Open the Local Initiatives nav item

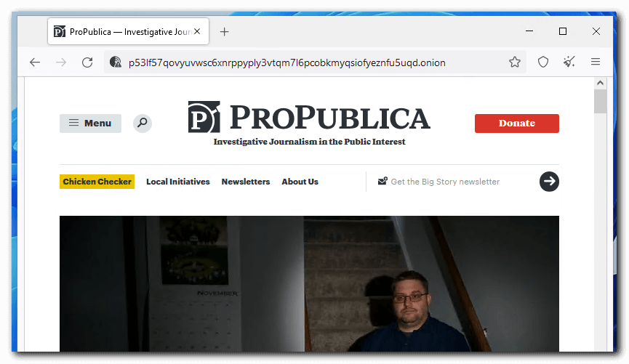pyautogui.click(x=177, y=182)
